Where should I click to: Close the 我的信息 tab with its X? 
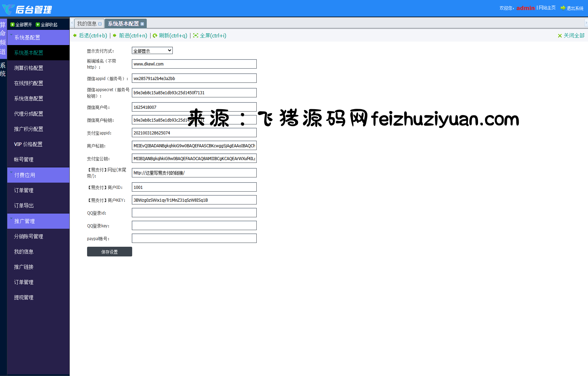100,24
